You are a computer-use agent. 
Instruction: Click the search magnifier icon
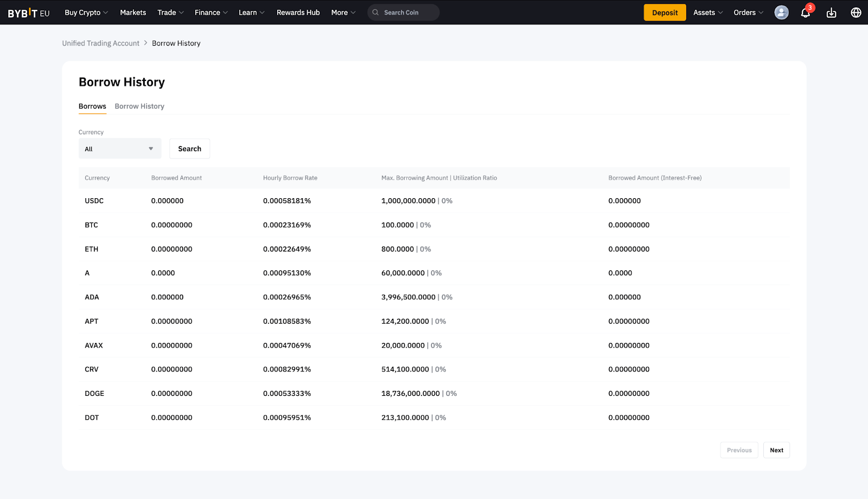pyautogui.click(x=375, y=12)
